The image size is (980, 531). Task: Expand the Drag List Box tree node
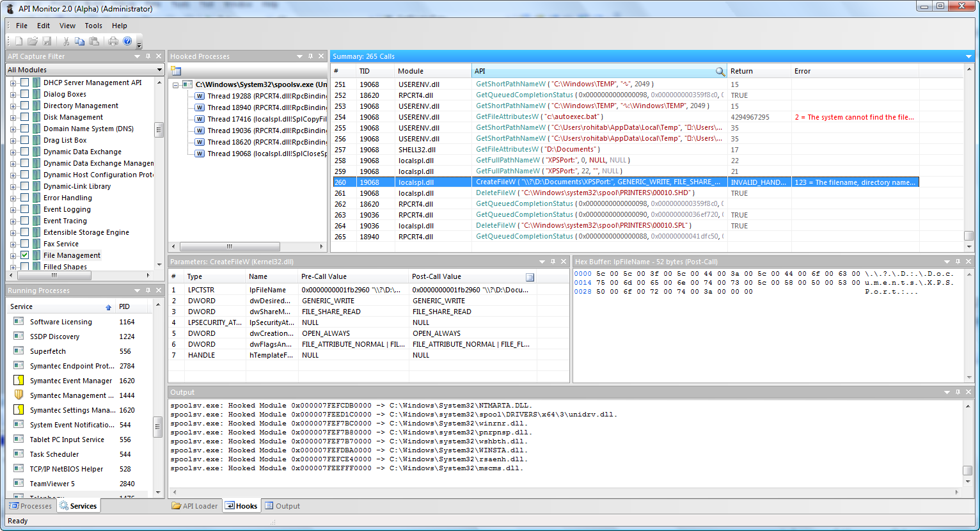coord(13,140)
